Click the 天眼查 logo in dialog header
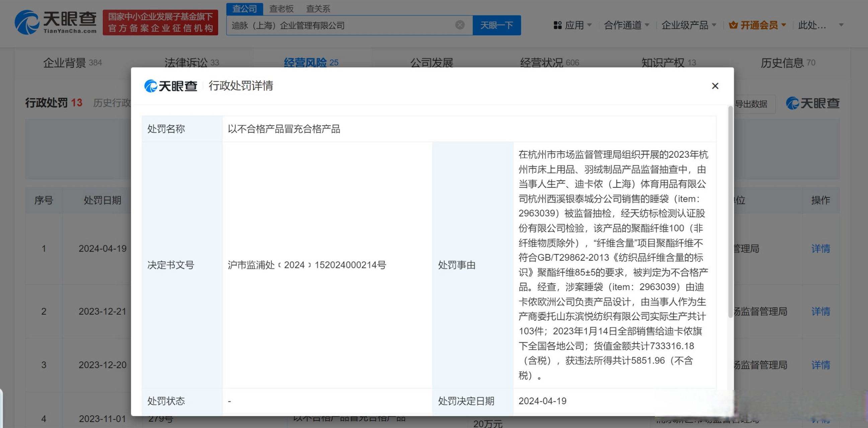This screenshot has width=868, height=428. click(x=171, y=86)
